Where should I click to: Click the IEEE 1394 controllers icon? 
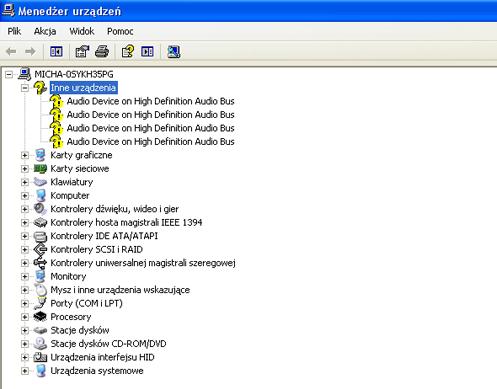(40, 222)
